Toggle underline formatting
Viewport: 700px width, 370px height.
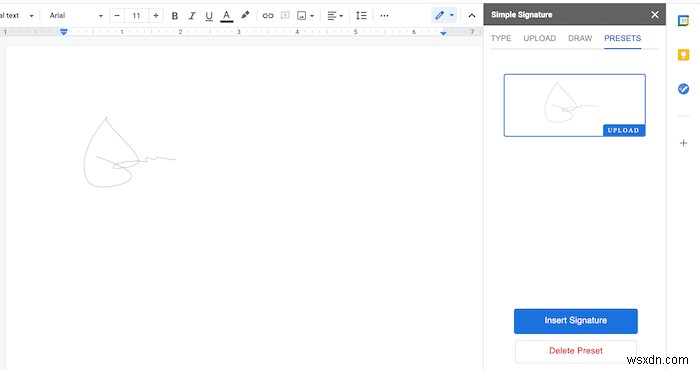coord(209,16)
